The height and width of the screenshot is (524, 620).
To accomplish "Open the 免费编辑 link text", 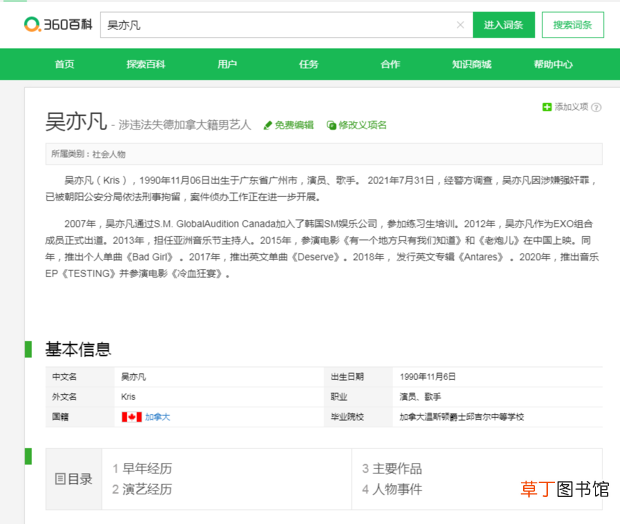I will pyautogui.click(x=294, y=125).
